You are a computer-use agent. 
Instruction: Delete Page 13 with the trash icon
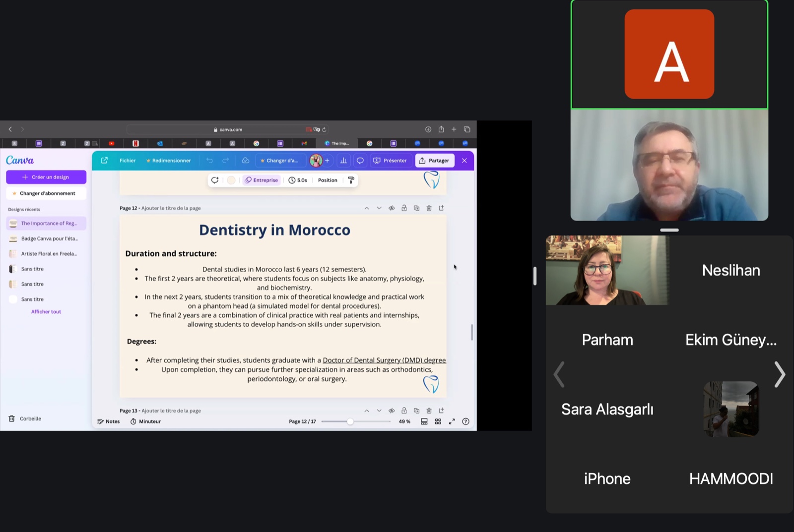(429, 411)
